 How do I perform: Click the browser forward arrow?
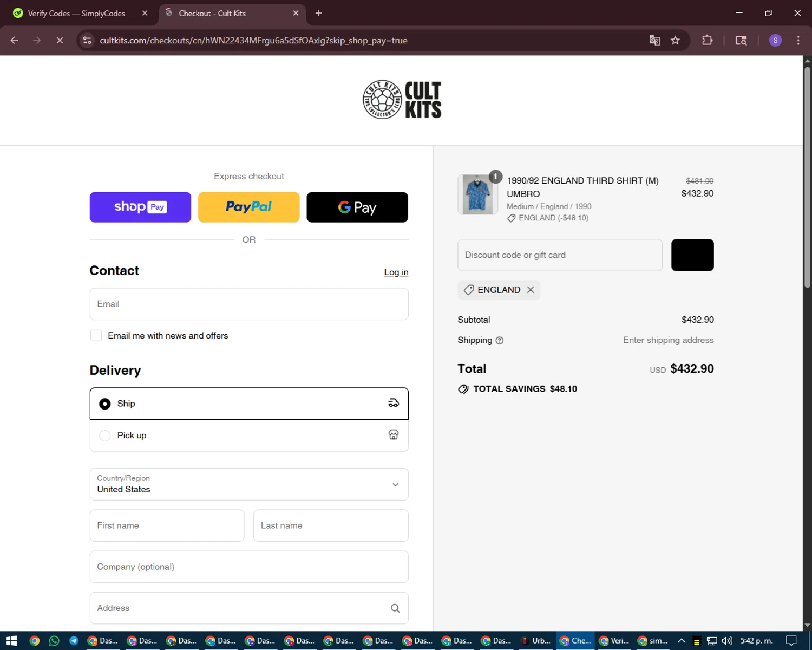[37, 40]
